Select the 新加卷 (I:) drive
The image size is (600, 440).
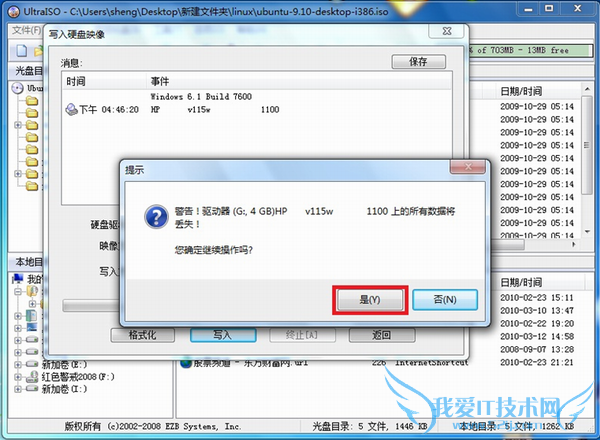click(x=64, y=389)
